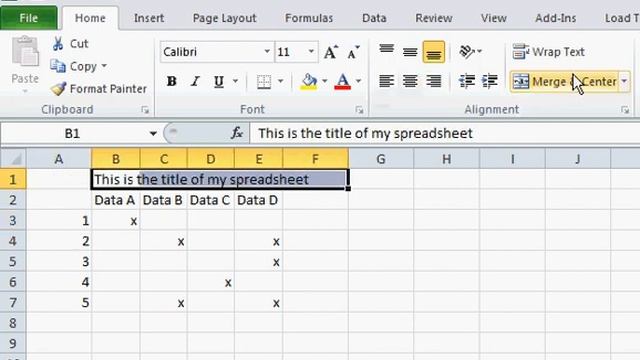Switch to the View tab

(493, 18)
